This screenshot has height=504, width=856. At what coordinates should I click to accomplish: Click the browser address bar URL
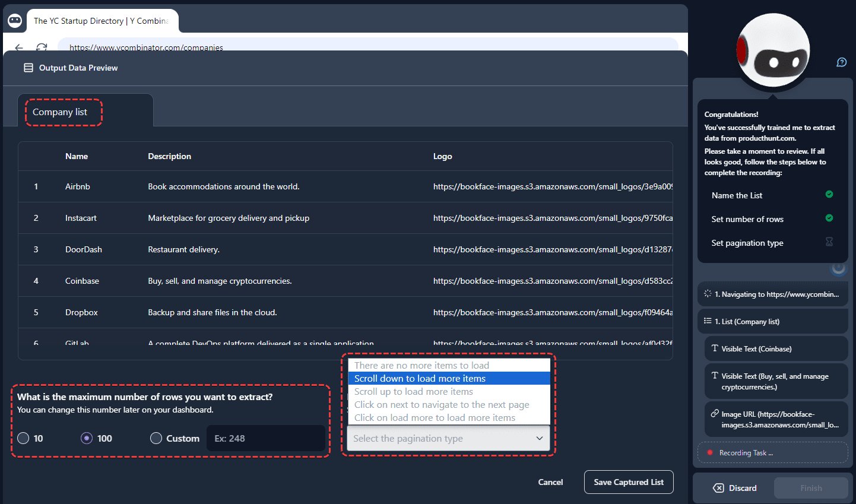click(146, 47)
